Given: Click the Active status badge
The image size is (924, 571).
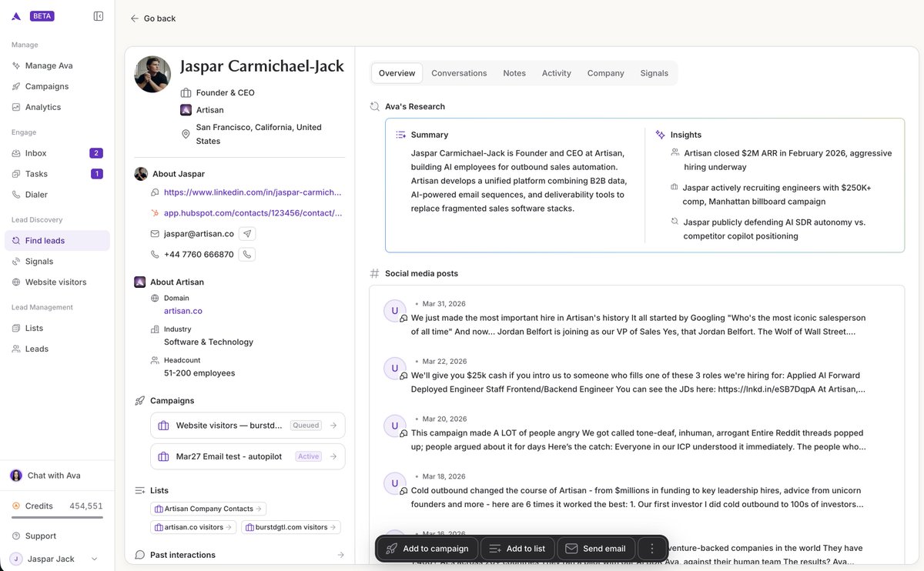Looking at the screenshot, I should [309, 456].
